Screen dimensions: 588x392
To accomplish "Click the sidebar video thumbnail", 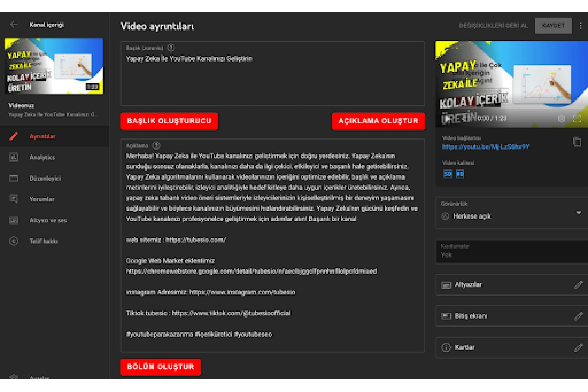I will pos(54,66).
